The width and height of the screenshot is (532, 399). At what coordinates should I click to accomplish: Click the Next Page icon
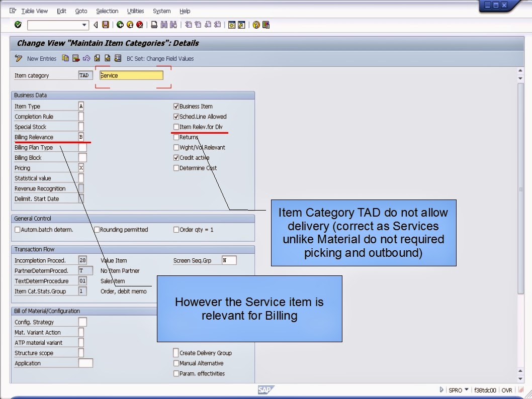[208, 25]
